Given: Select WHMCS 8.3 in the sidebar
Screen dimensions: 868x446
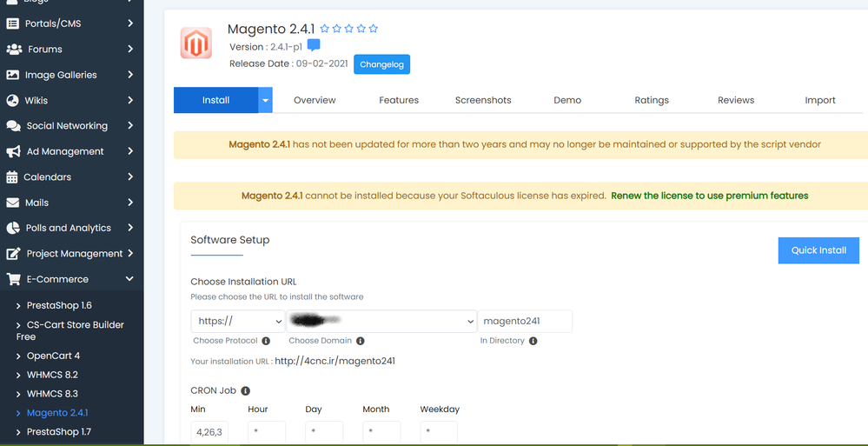Looking at the screenshot, I should click(x=52, y=394).
